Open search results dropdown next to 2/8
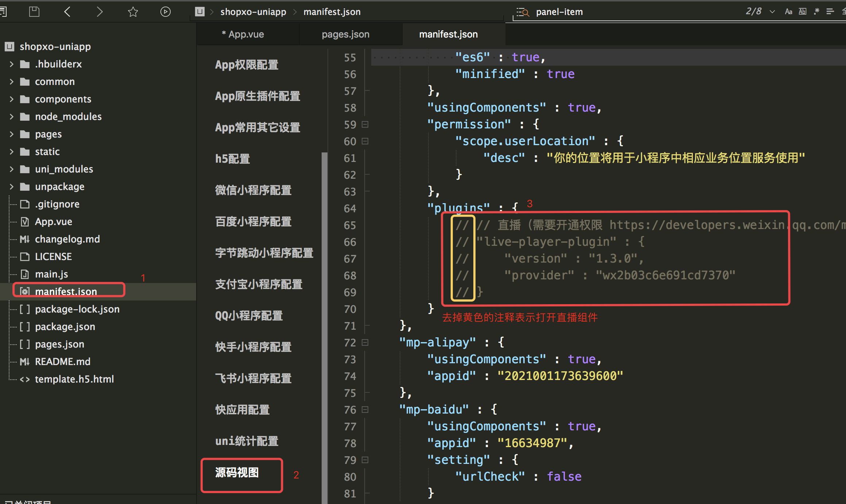The width and height of the screenshot is (846, 504). [x=772, y=12]
